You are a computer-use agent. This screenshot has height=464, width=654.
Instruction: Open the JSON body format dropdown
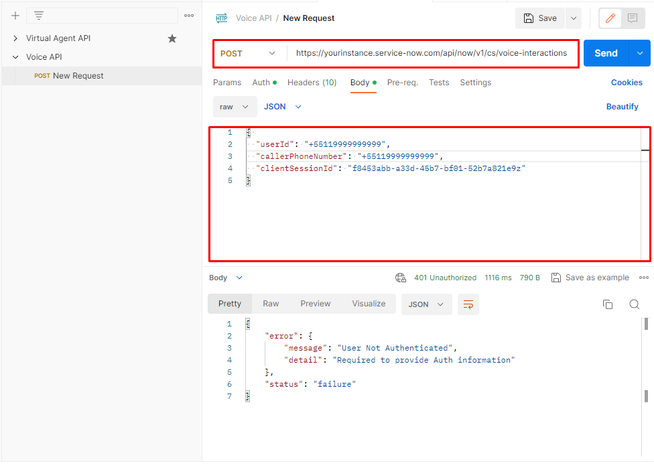[x=282, y=107]
